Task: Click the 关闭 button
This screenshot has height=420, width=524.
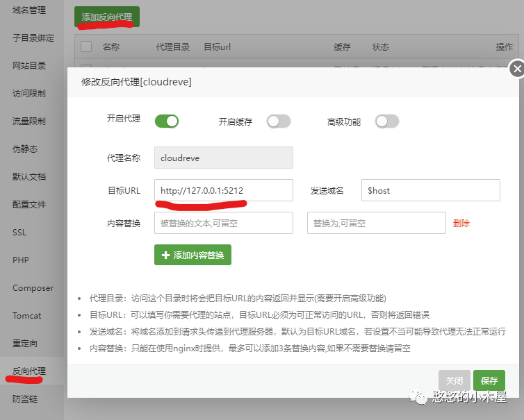Action: tap(455, 380)
